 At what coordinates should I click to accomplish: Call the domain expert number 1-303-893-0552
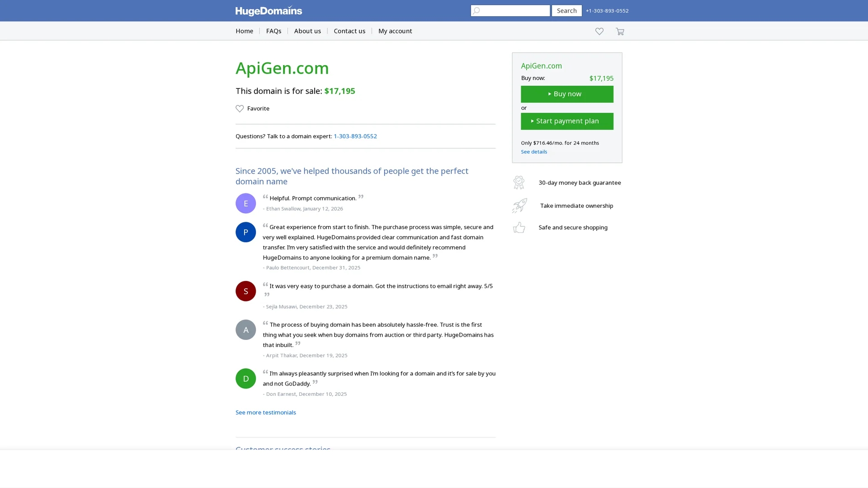[x=355, y=136]
